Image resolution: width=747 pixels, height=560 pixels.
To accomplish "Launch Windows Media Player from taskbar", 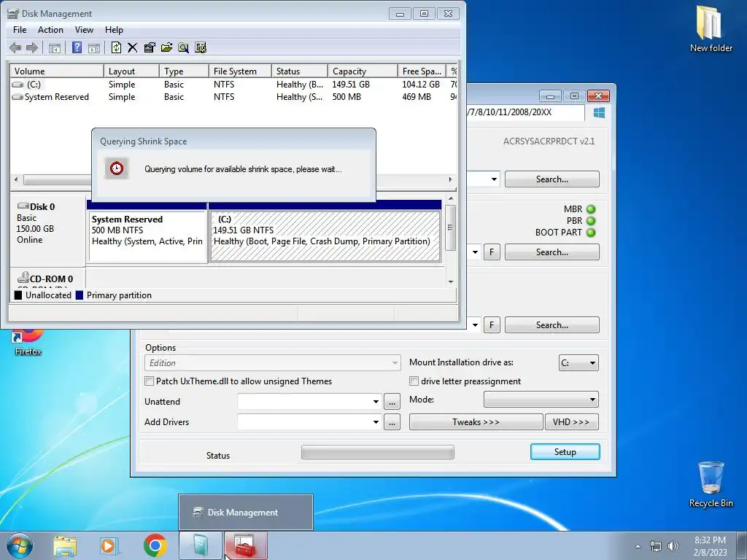I will point(109,546).
